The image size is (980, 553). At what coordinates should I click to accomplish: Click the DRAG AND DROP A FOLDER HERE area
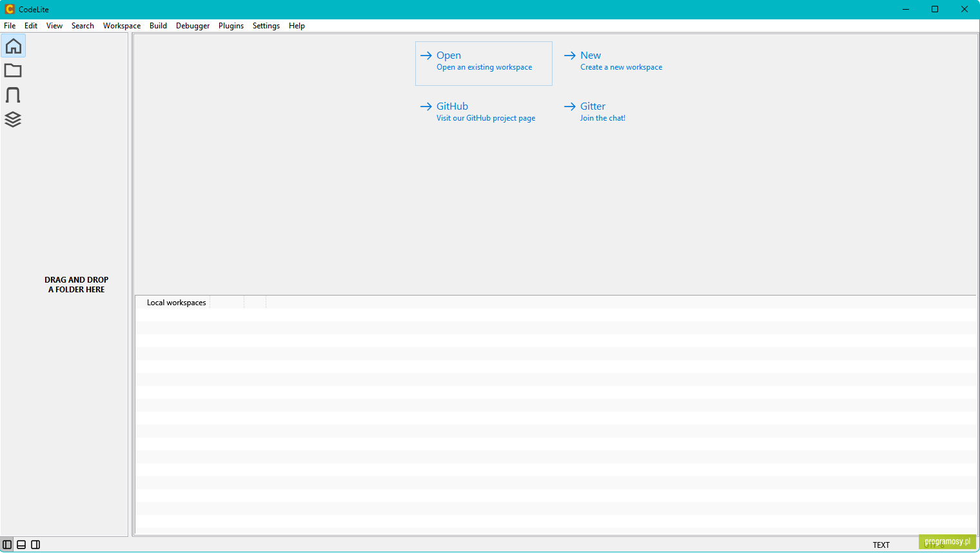(x=76, y=285)
